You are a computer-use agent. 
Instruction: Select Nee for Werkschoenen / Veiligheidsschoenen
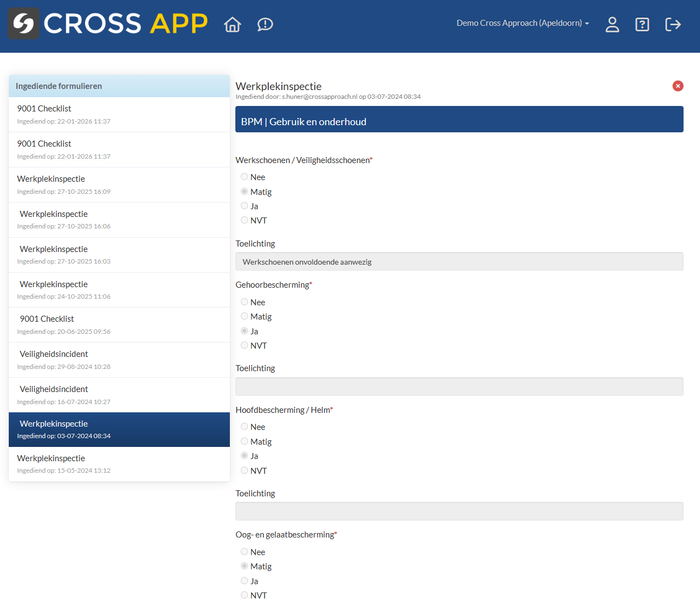coord(245,177)
